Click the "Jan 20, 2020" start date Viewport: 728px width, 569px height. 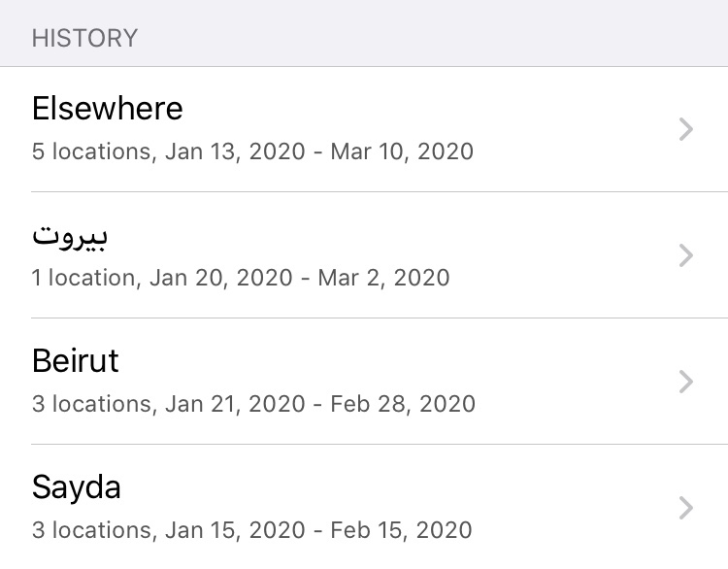(223, 278)
